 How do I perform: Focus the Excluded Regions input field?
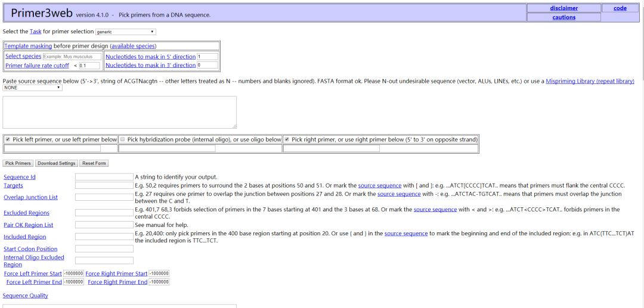click(104, 213)
